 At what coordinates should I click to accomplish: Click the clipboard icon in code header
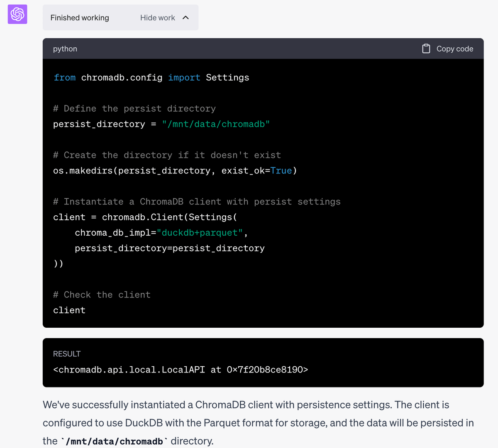click(x=426, y=49)
